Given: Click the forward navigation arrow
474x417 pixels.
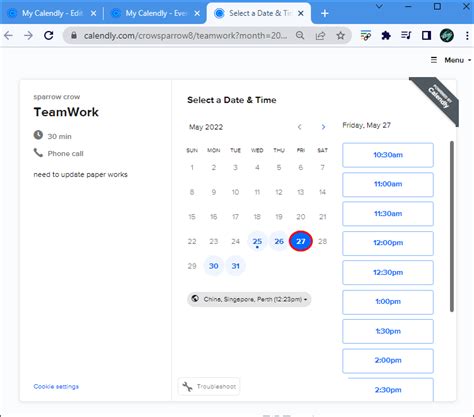Looking at the screenshot, I should coord(28,35).
